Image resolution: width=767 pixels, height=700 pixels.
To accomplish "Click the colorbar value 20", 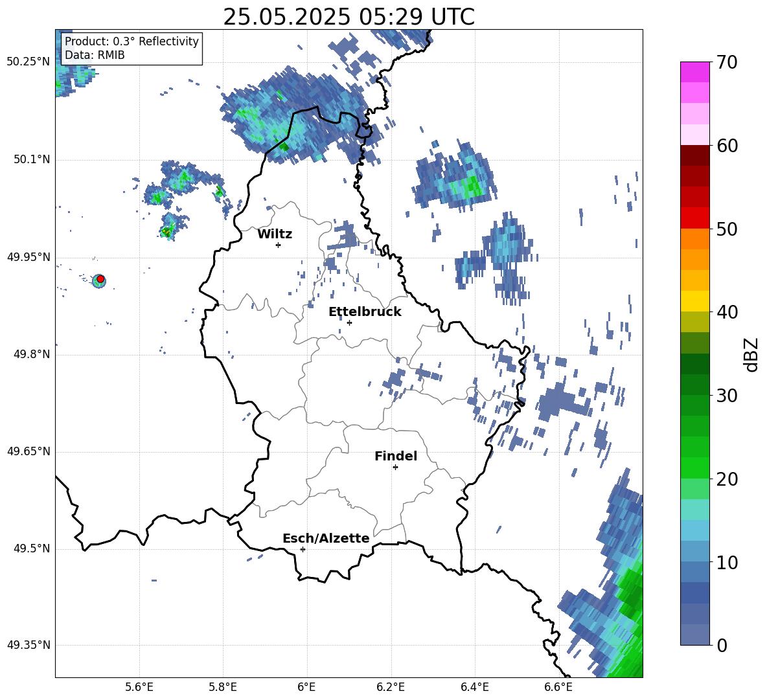I will [x=727, y=479].
